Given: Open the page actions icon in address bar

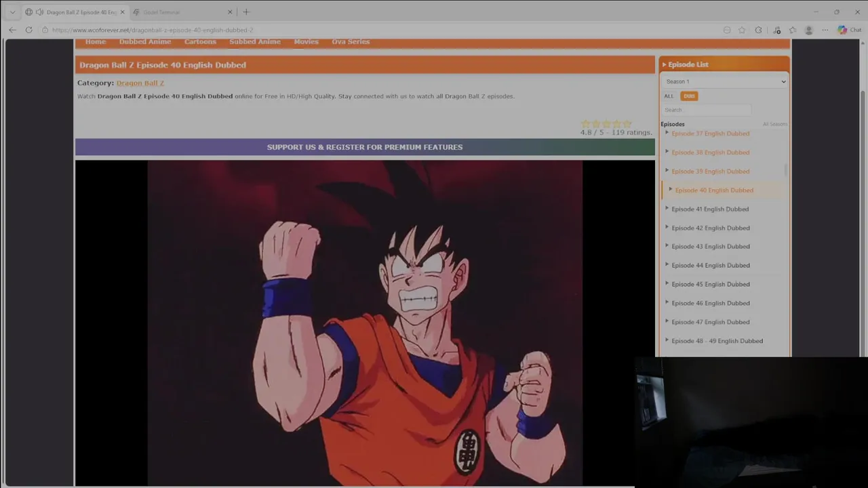Looking at the screenshot, I should pos(727,30).
